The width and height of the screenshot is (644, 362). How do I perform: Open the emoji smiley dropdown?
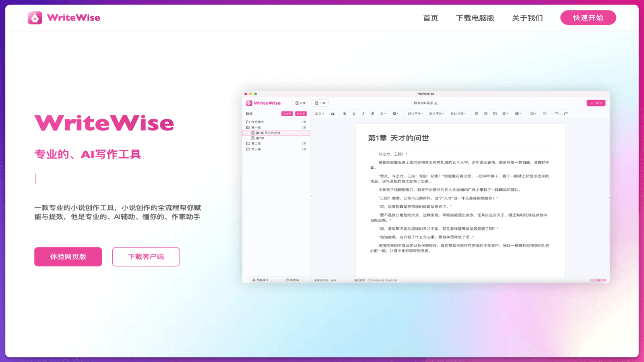click(533, 114)
